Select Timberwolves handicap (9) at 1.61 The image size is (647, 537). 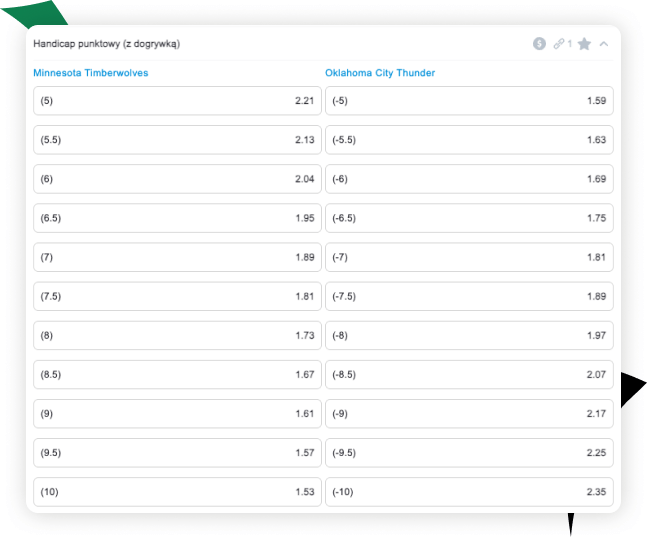pyautogui.click(x=177, y=414)
